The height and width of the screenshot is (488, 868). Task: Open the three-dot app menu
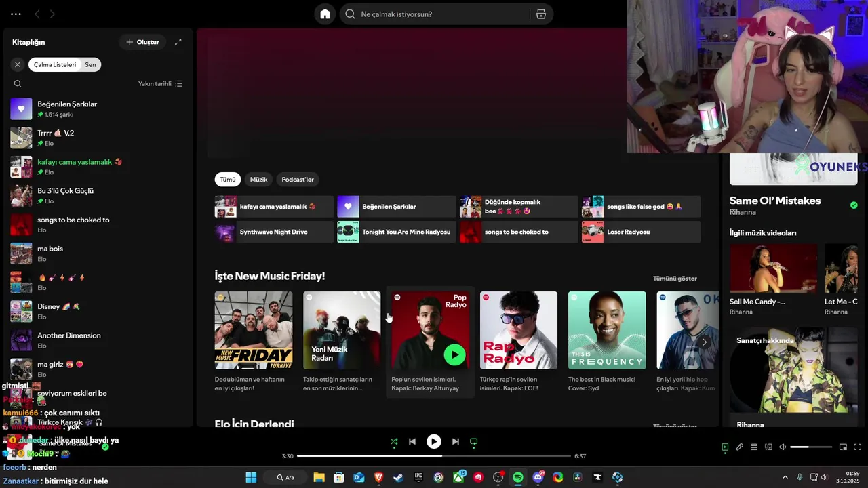coord(16,14)
